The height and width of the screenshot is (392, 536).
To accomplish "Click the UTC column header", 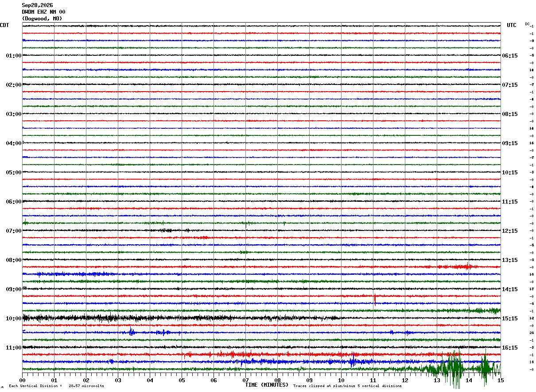I will (512, 25).
